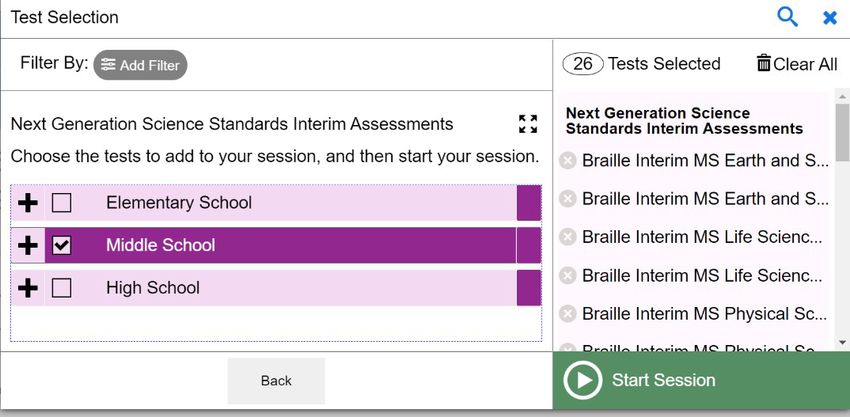
Task: Remove second Braille Interim MS Earth test
Action: point(568,199)
